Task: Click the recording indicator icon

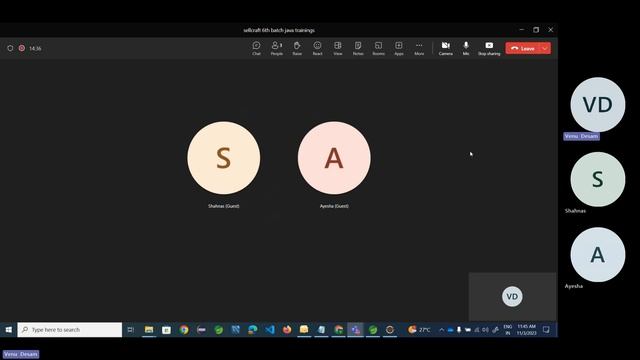Action: click(x=22, y=48)
